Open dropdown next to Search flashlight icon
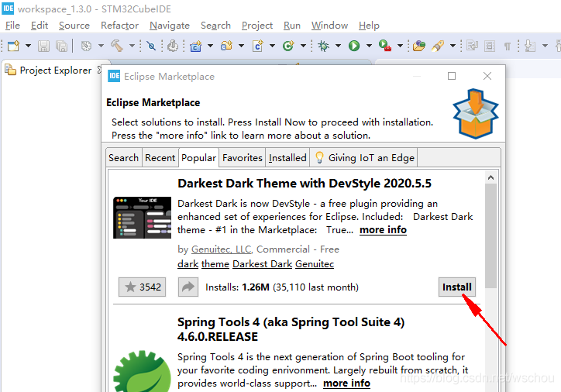The image size is (561, 392). point(453,46)
